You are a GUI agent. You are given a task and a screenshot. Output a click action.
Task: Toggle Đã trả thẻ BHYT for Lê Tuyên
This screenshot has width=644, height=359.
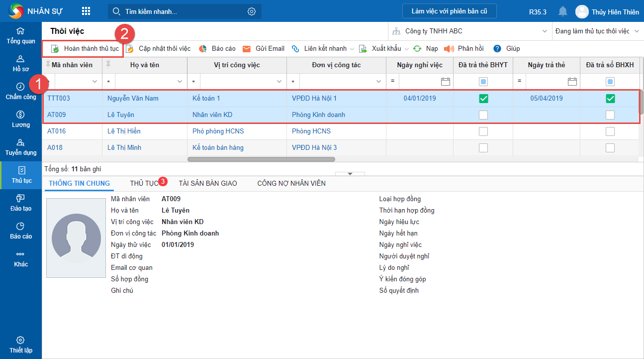(483, 115)
